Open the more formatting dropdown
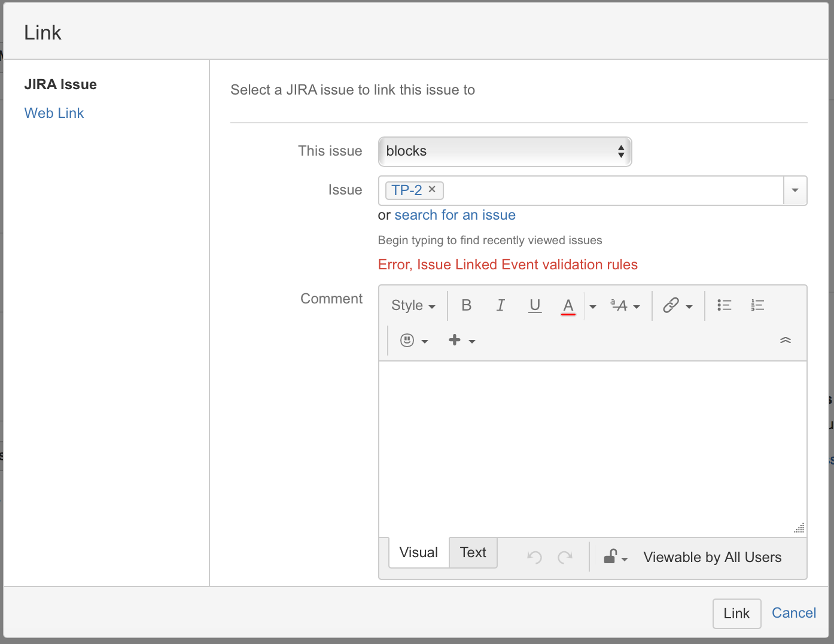The height and width of the screenshot is (644, 834). (x=625, y=306)
